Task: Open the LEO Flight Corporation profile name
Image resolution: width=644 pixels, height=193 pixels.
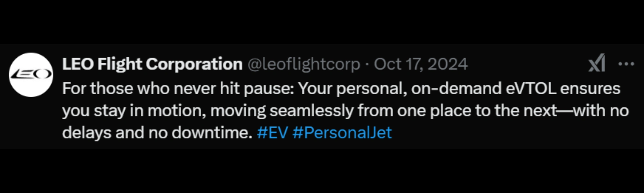Action: (152, 64)
